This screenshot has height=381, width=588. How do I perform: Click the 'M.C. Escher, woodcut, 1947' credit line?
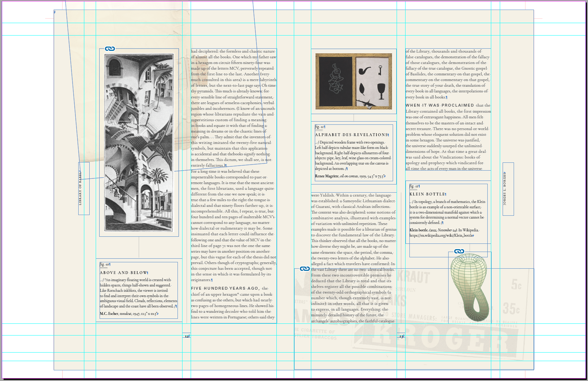129,313
